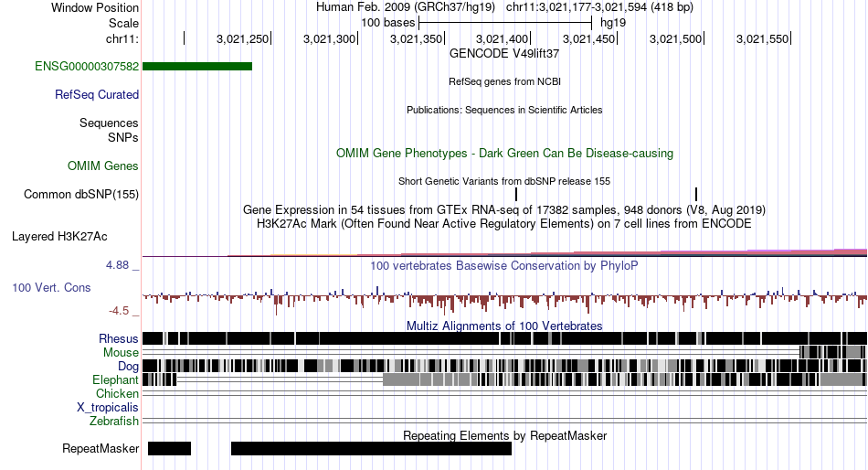Click the hg19 scale label
The image size is (868, 470).
click(x=613, y=23)
